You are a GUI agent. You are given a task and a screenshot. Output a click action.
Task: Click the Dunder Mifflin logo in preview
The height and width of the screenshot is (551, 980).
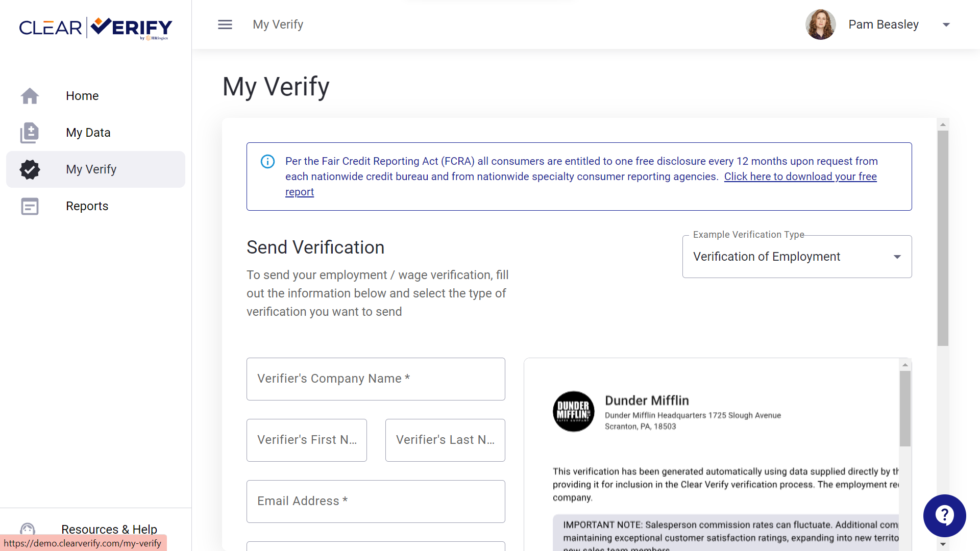point(573,411)
